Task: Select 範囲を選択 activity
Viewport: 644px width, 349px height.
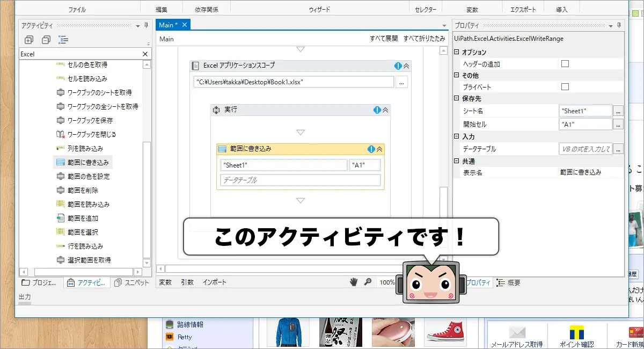Action: tap(77, 232)
